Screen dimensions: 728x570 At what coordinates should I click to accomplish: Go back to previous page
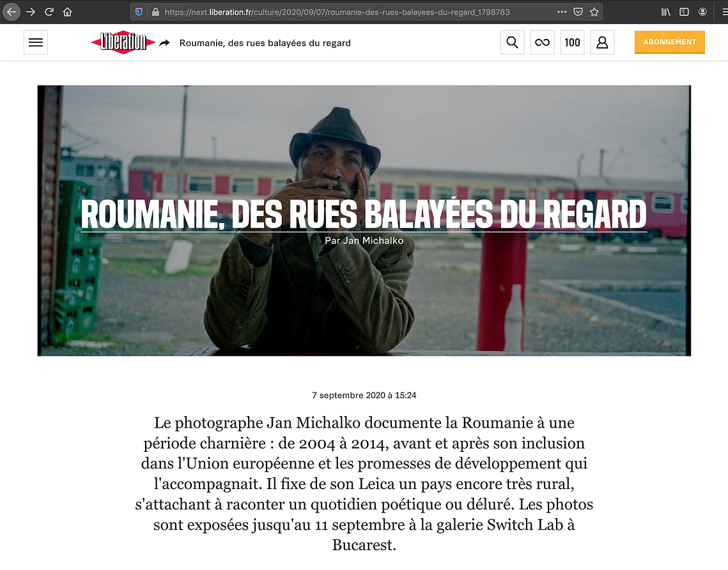(12, 12)
